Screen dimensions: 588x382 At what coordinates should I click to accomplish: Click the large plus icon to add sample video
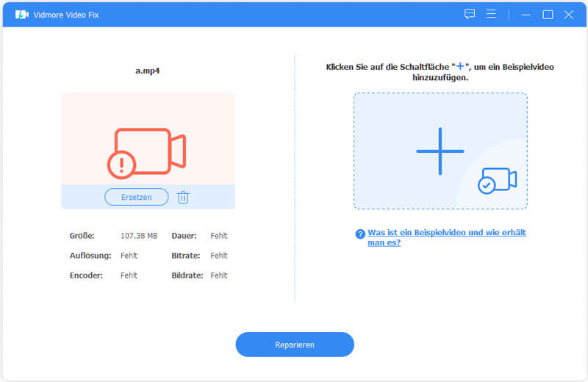440,151
